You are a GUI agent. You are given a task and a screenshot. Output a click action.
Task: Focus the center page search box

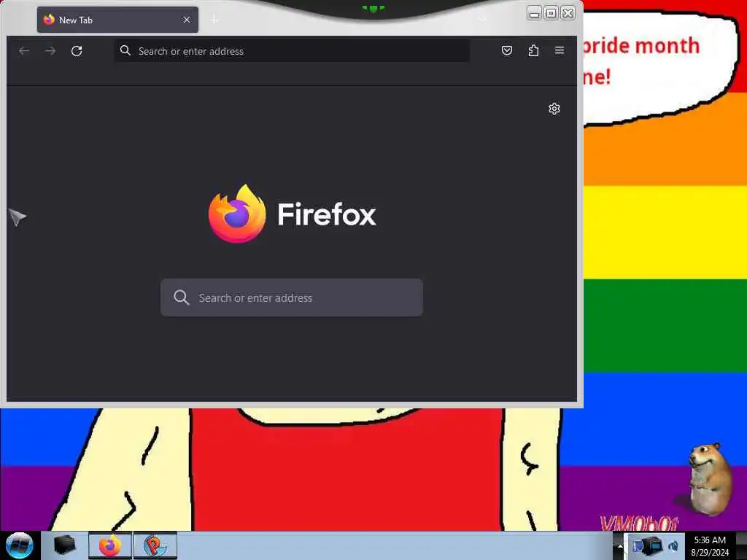coord(292,297)
